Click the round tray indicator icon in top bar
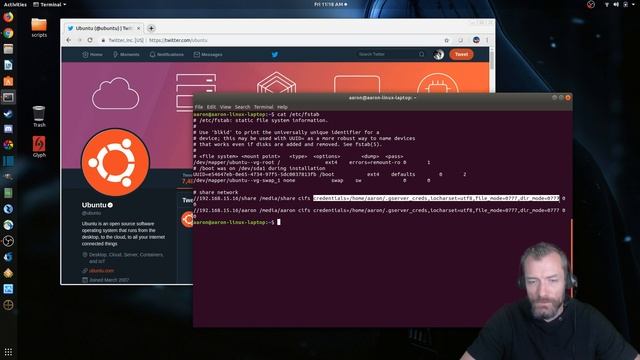Screen dimensions: 640x360 click(591, 4)
